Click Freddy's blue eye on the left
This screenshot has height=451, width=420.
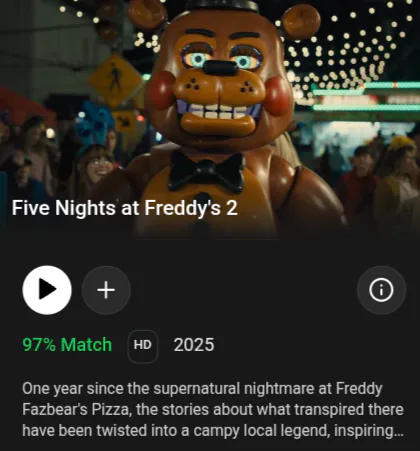pos(198,59)
